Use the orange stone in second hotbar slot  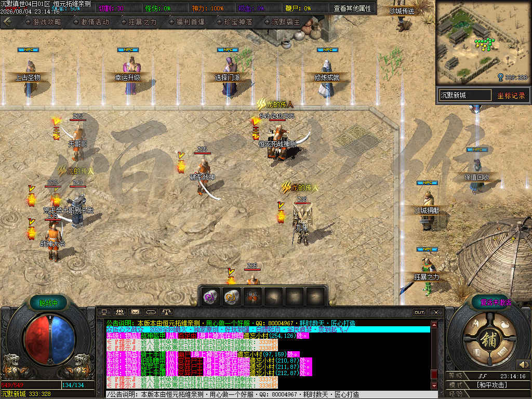coord(232,297)
